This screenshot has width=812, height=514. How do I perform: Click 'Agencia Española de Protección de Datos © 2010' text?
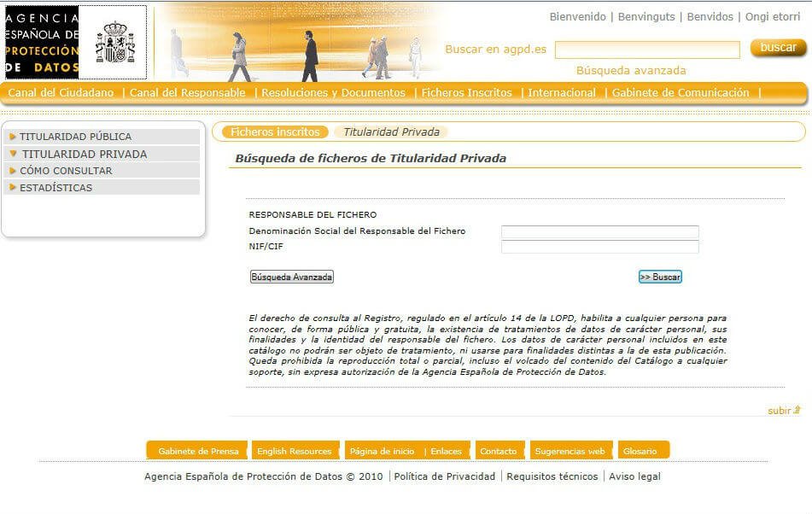[264, 476]
